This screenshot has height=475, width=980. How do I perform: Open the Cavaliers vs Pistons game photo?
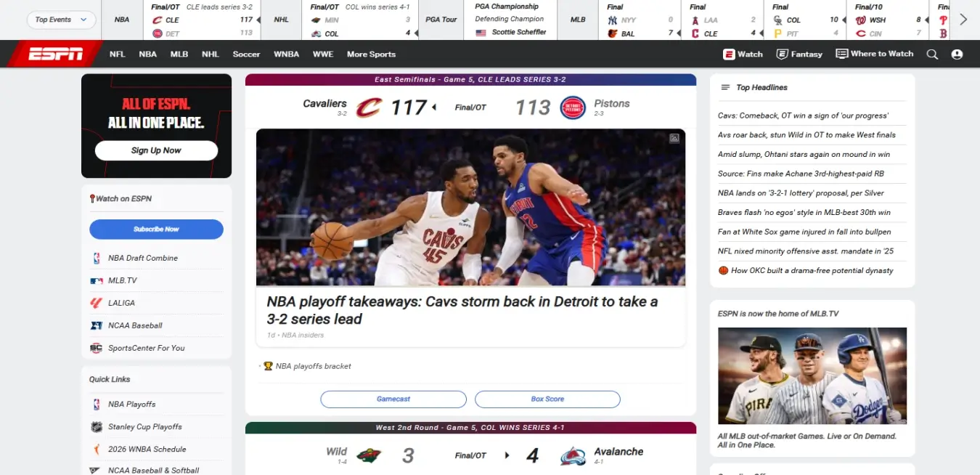(x=470, y=208)
